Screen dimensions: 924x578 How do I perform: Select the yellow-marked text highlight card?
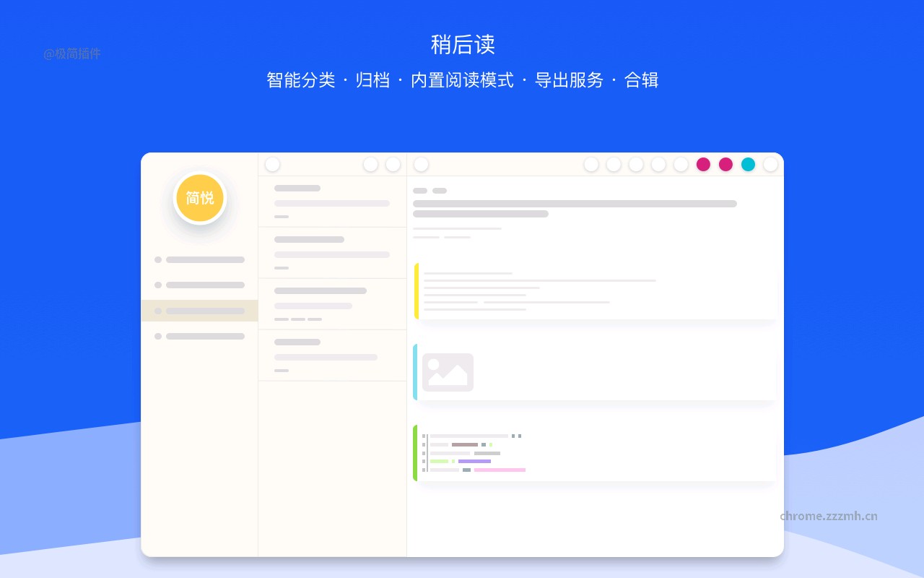point(595,291)
